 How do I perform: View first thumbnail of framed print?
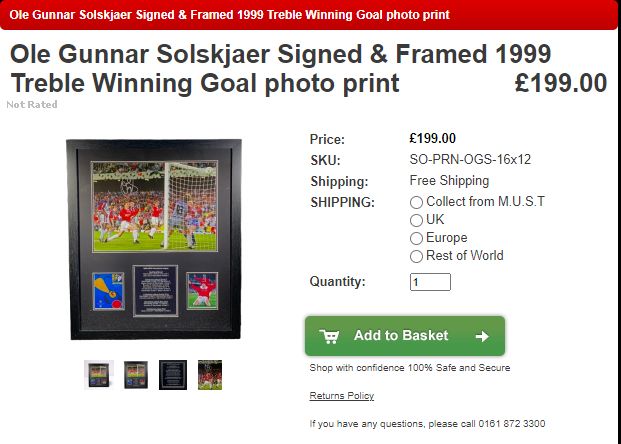click(99, 375)
